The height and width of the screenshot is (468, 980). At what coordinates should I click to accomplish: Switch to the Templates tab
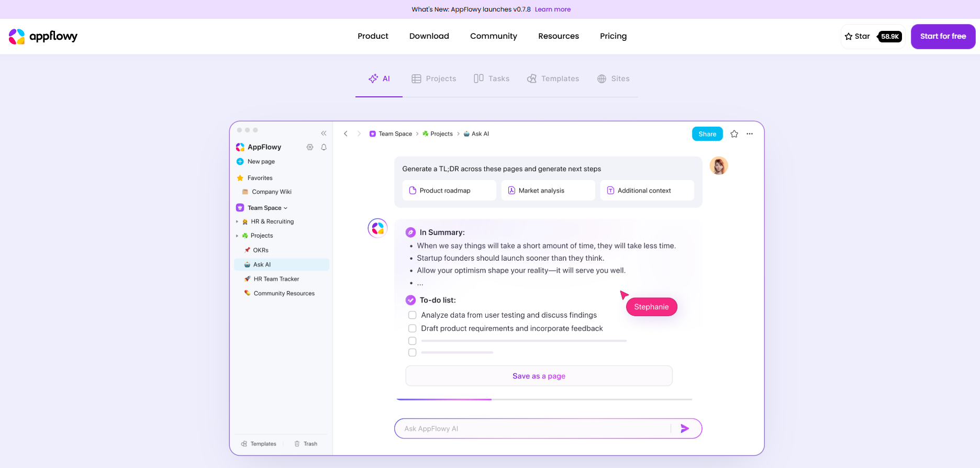coord(553,79)
